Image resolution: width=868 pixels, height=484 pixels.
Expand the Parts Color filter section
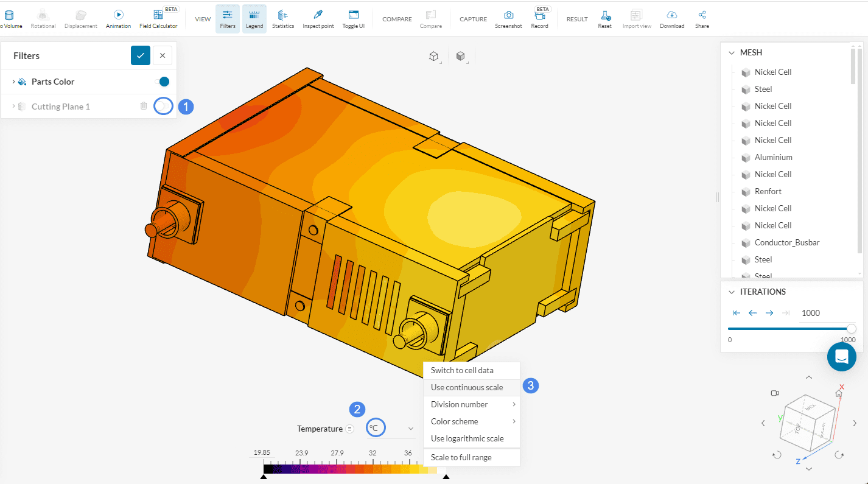point(14,82)
